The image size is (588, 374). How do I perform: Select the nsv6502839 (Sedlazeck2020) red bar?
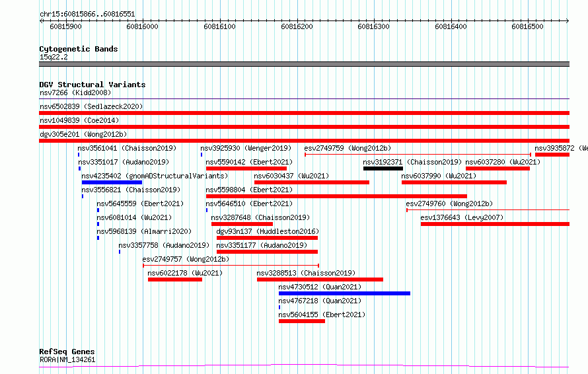click(304, 113)
